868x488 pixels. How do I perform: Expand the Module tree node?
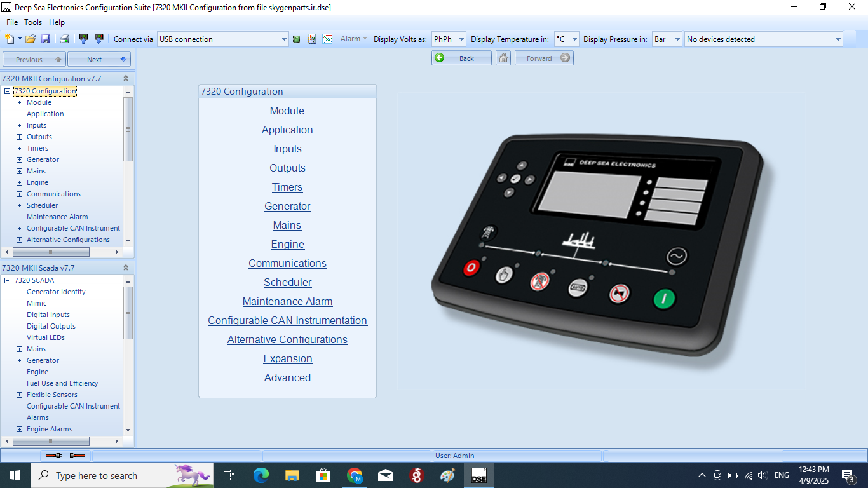[x=19, y=102]
